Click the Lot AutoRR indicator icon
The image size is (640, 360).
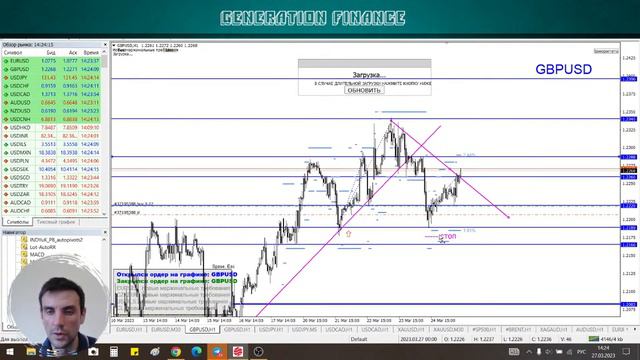click(x=24, y=247)
